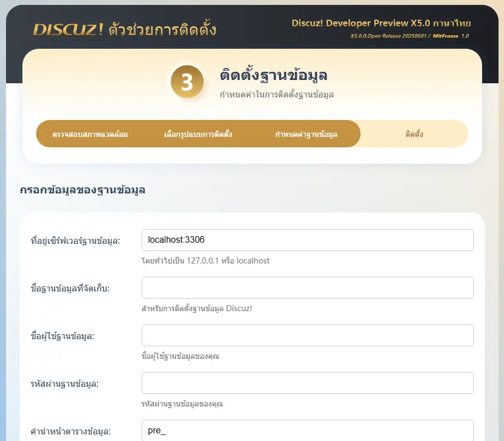Click the hint สำหรับการติดตั้งฐานข้อมูล Discuz!
504x441 pixels.
point(196,308)
